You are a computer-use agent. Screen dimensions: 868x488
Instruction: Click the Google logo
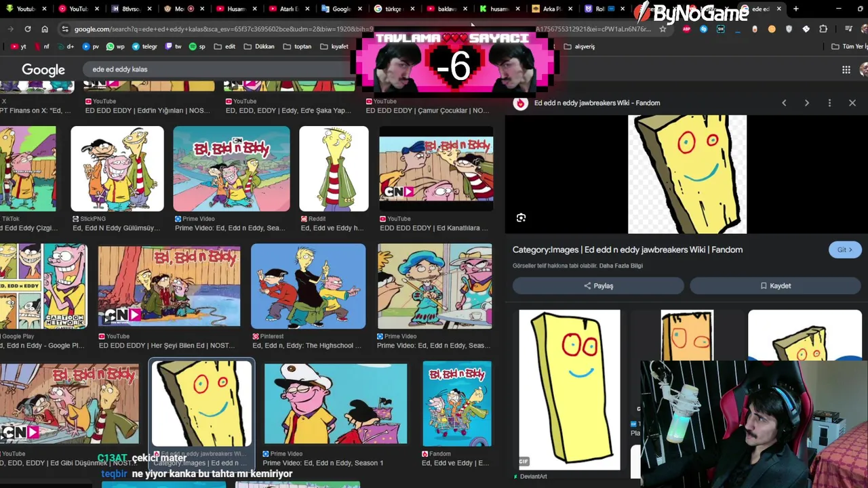[43, 69]
